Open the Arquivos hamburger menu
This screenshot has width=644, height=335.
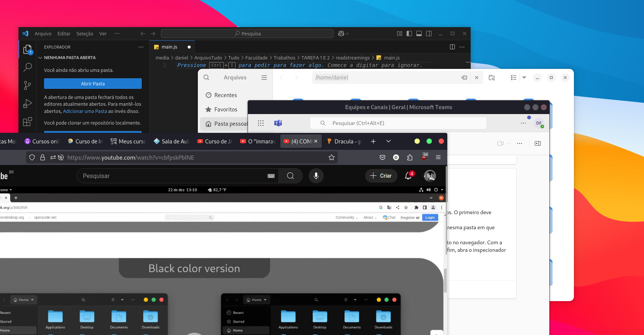pyautogui.click(x=264, y=78)
